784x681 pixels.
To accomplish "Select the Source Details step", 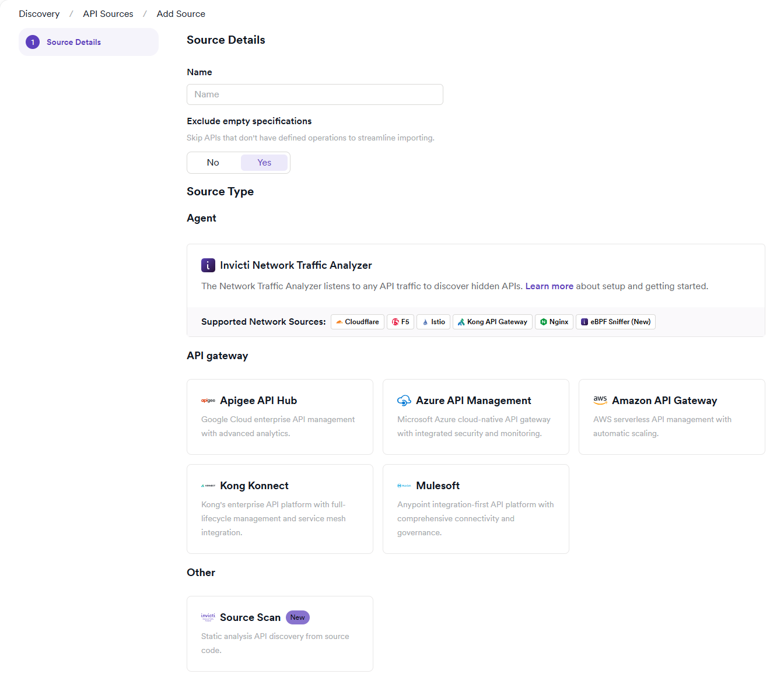I will tap(73, 42).
